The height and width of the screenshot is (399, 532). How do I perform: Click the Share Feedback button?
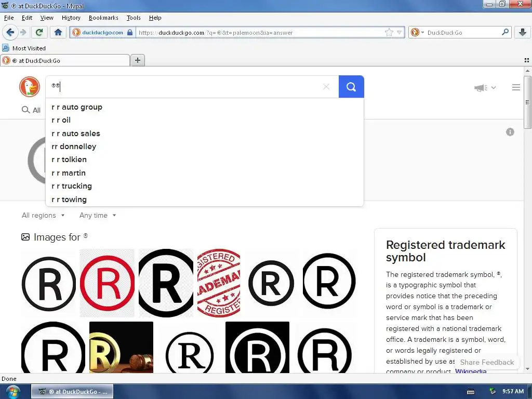click(487, 362)
